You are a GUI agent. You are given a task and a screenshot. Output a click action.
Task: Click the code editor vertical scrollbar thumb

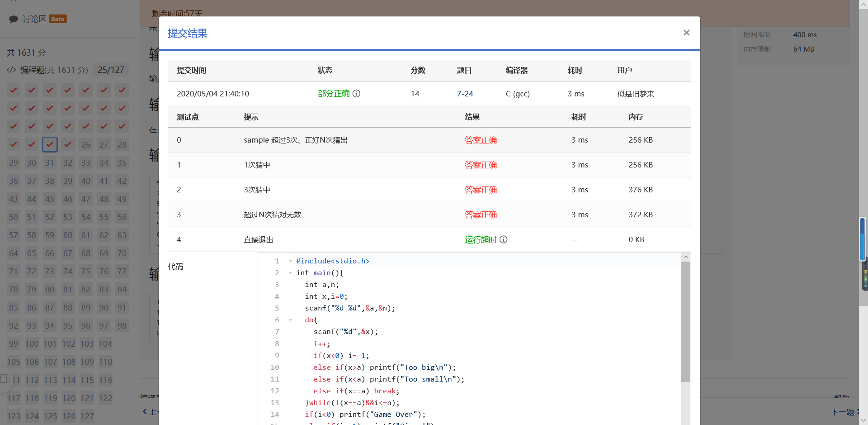(x=686, y=321)
